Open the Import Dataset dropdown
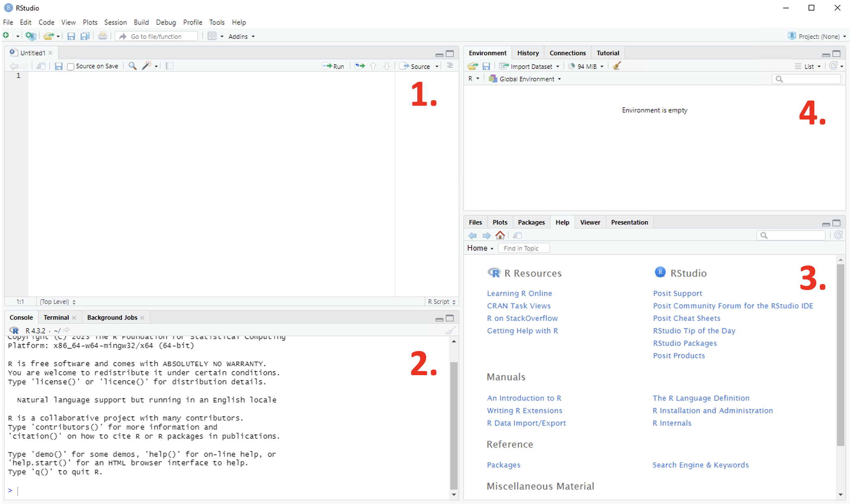 tap(530, 66)
